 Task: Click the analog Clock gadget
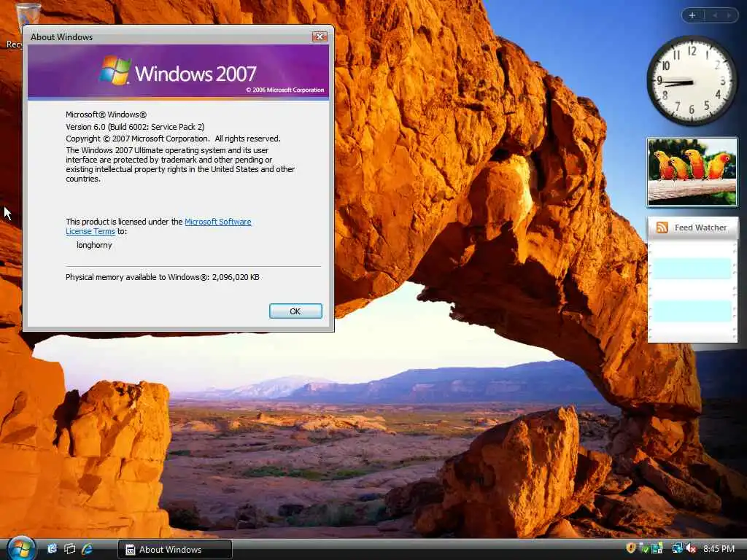click(692, 80)
